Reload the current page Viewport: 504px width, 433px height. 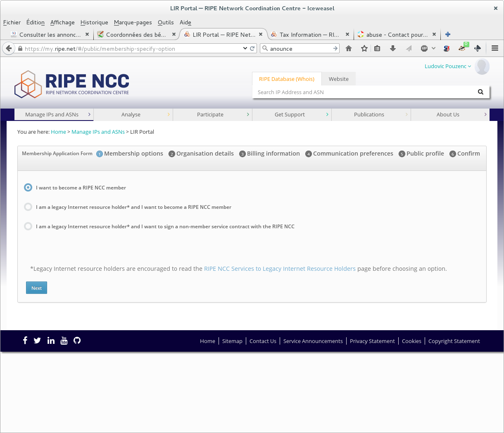tap(252, 48)
